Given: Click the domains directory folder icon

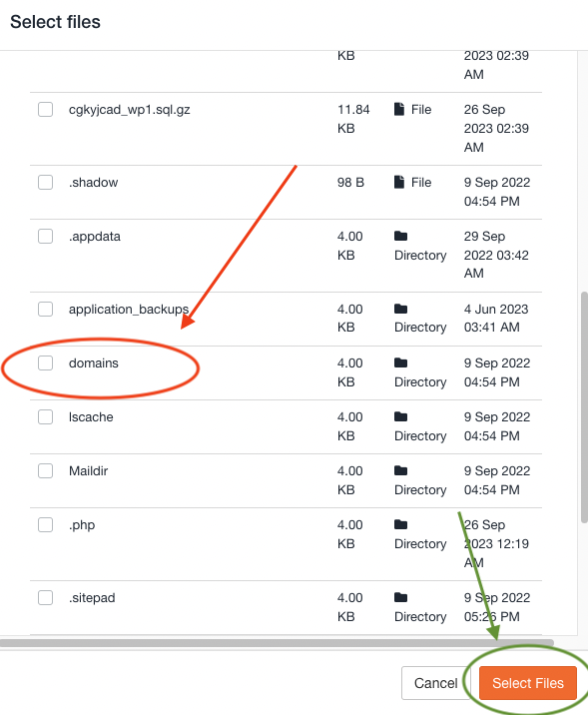Looking at the screenshot, I should 400,362.
